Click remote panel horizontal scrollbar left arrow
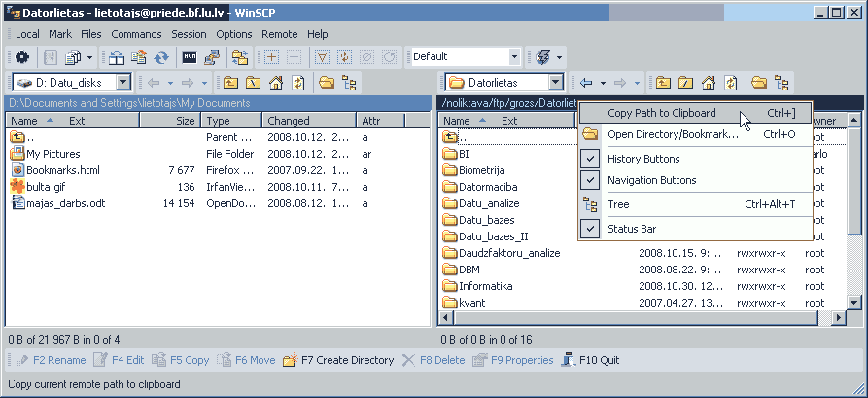 tap(445, 317)
